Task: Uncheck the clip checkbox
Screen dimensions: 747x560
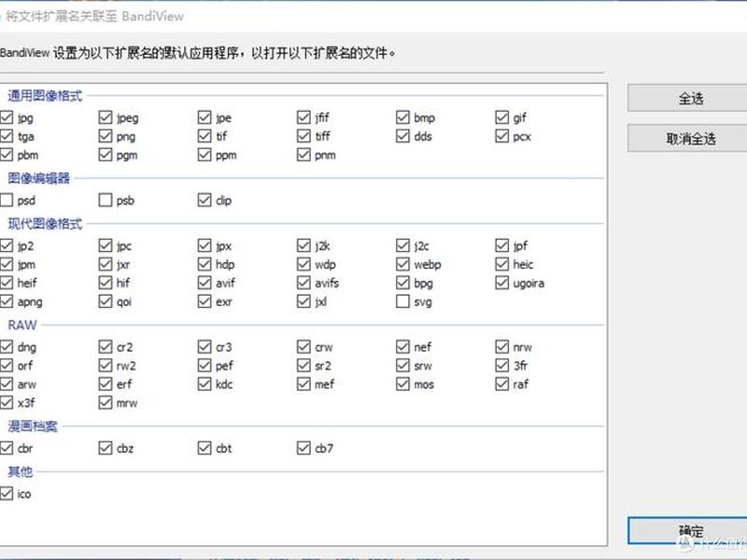Action: point(204,200)
